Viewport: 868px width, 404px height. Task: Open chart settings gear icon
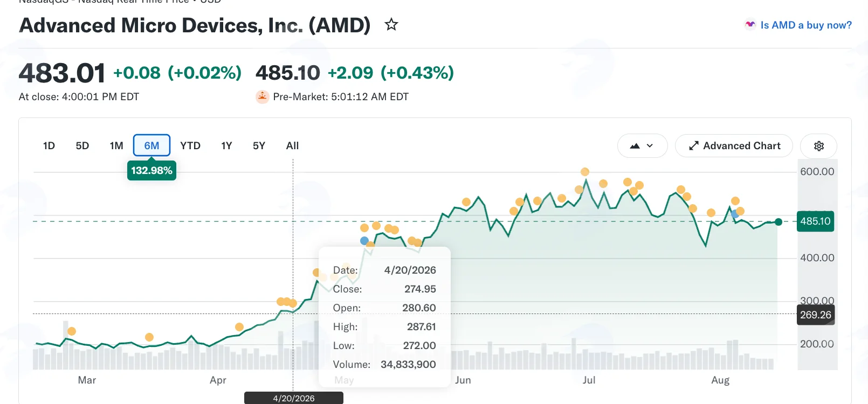point(818,146)
